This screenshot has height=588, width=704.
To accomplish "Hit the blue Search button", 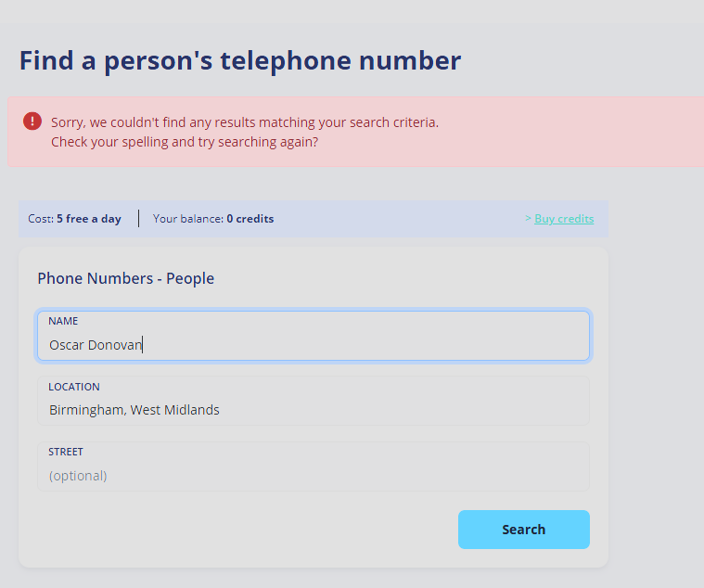I will [524, 530].
